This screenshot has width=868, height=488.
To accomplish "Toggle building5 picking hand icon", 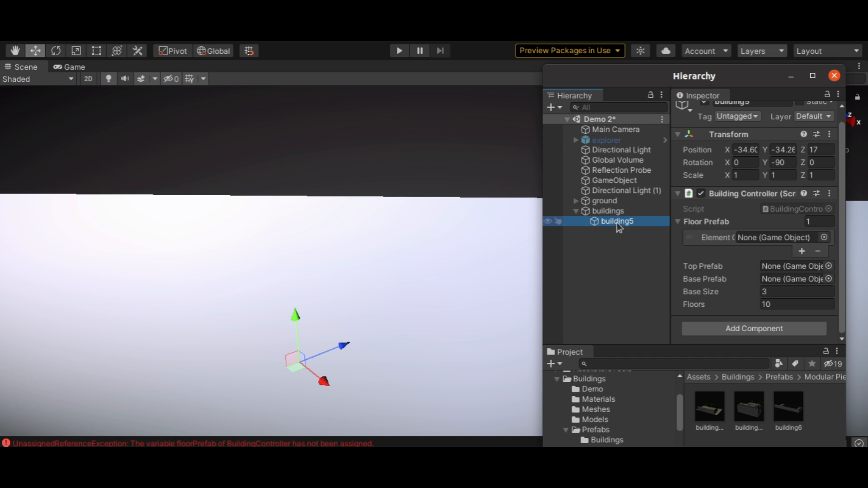I will point(558,221).
